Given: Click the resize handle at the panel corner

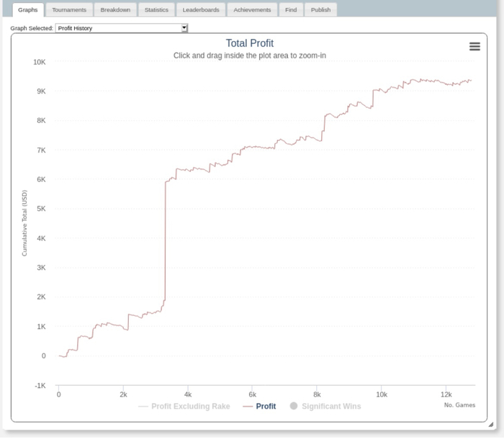Looking at the screenshot, I should click(x=491, y=425).
